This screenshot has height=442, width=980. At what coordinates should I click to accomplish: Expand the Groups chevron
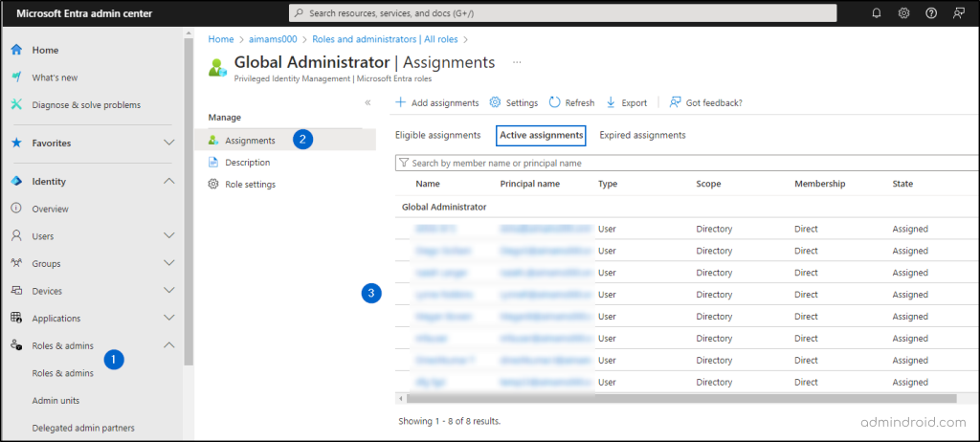168,263
